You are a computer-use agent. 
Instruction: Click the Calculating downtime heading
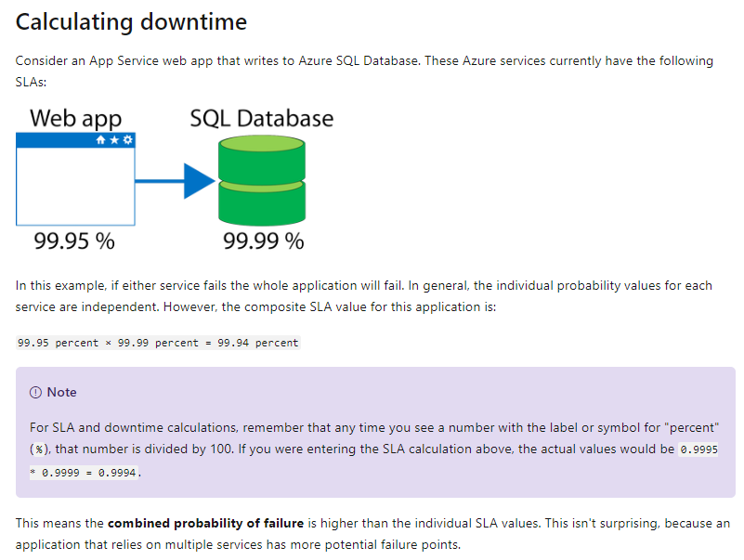coord(132,22)
